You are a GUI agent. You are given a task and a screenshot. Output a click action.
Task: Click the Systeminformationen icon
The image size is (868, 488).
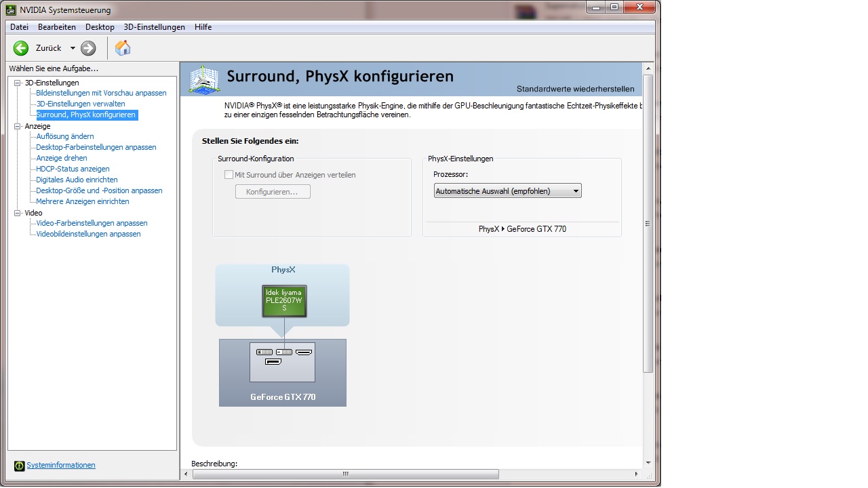click(x=19, y=466)
